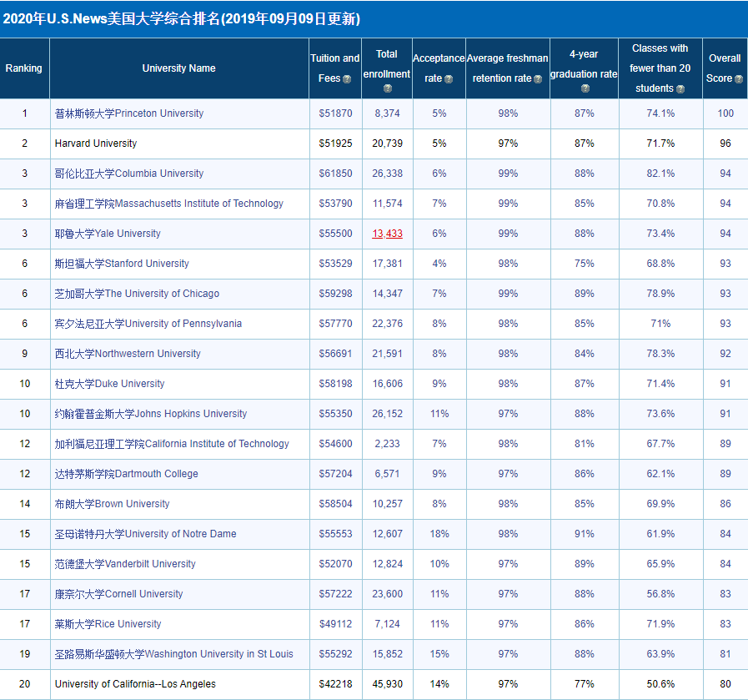Open the Northwestern University link
The height and width of the screenshot is (700, 748).
pyautogui.click(x=128, y=354)
